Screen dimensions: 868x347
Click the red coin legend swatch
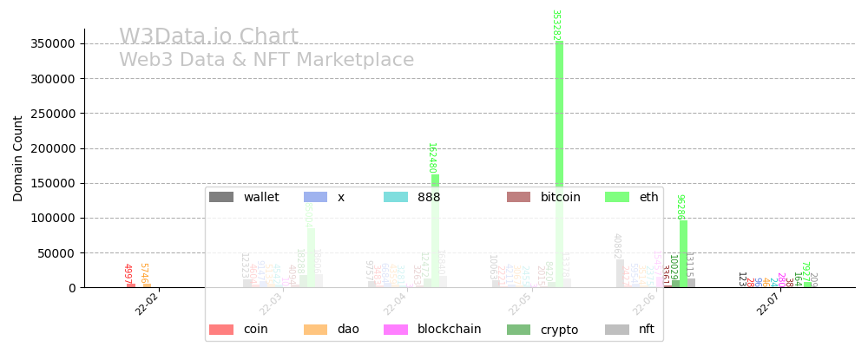(x=221, y=330)
